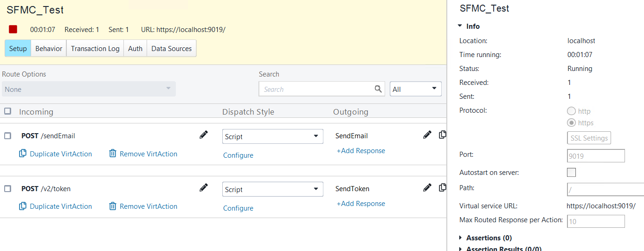Remove the /v2/token VirtAction
Image resolution: width=644 pixels, height=251 pixels.
click(x=143, y=206)
